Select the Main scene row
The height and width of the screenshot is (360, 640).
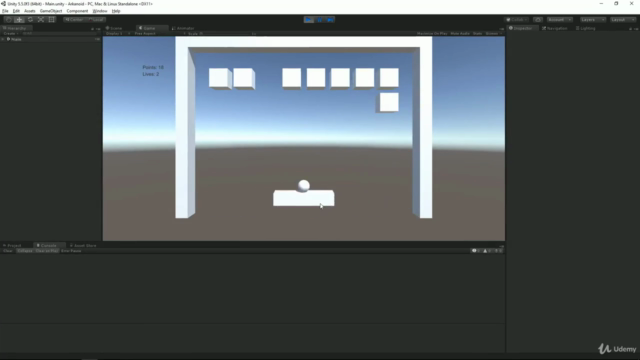point(51,39)
